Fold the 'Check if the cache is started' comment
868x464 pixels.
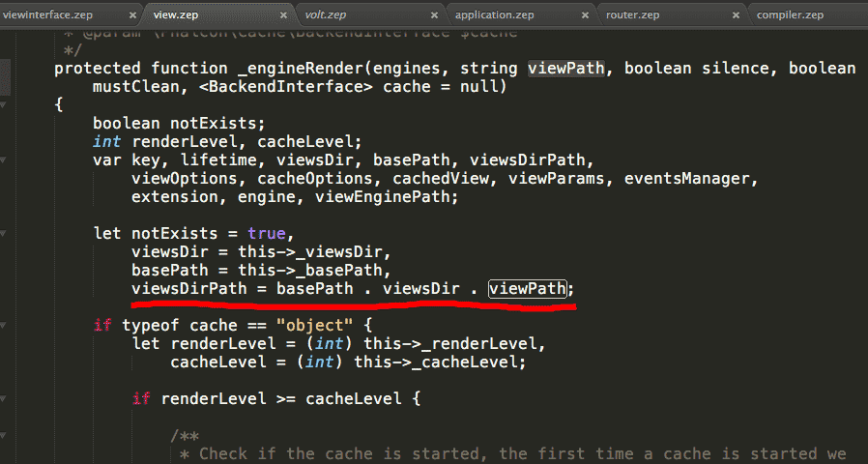pyautogui.click(x=4, y=436)
